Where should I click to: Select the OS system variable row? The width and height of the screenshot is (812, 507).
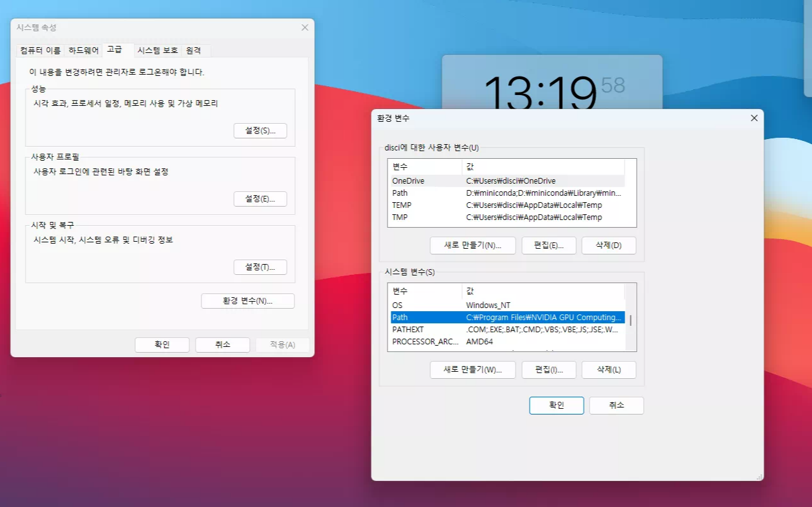(x=446, y=305)
